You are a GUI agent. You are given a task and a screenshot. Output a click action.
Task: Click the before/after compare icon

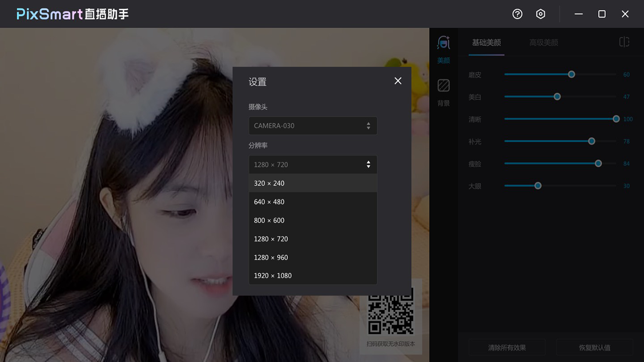(624, 42)
